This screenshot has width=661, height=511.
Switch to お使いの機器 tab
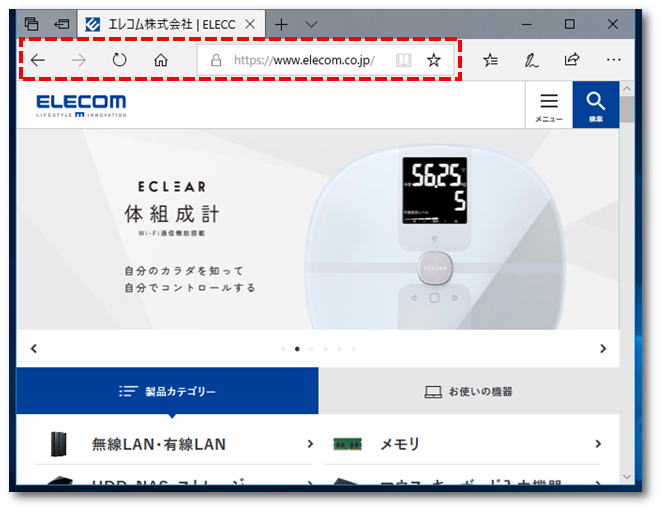tap(469, 391)
